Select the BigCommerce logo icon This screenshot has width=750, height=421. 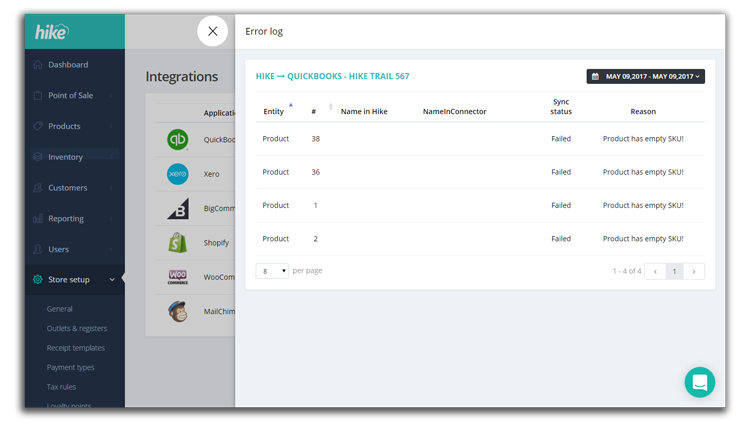[x=178, y=209]
